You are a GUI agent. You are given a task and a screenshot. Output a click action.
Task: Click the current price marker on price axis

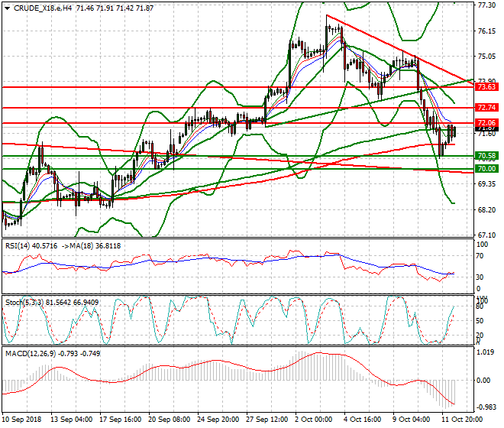tap(486, 128)
